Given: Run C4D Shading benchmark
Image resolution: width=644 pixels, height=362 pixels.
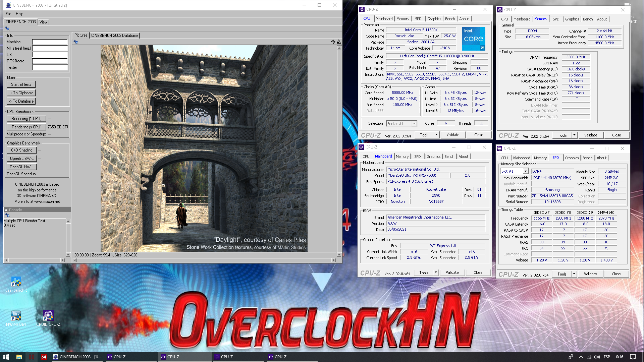Looking at the screenshot, I should pos(21,150).
